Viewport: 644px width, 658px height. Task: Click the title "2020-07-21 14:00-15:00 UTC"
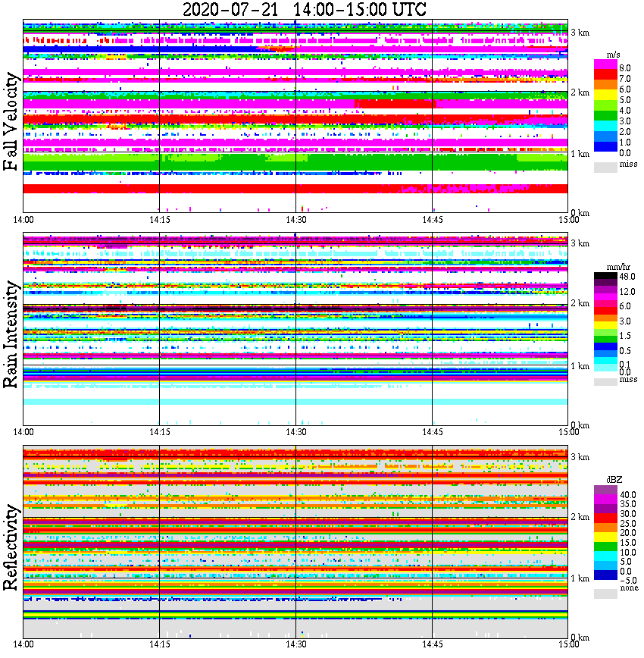305,9
